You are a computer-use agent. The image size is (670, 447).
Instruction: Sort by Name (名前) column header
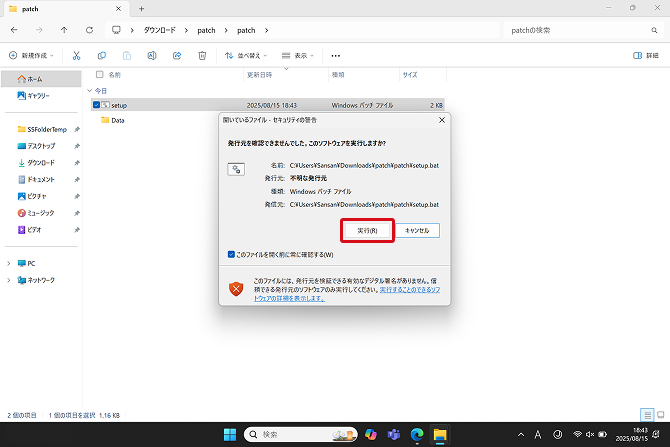pyautogui.click(x=115, y=75)
